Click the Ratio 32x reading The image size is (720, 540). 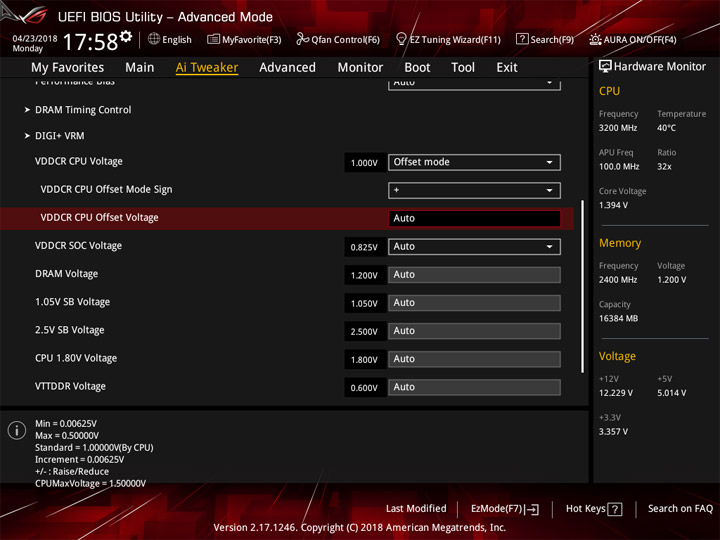point(664,167)
